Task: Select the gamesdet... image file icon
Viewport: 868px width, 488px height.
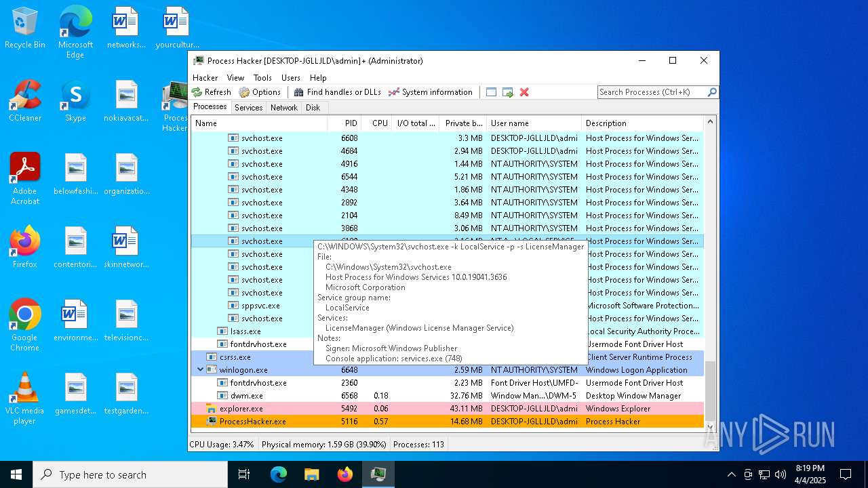Action: [x=75, y=394]
